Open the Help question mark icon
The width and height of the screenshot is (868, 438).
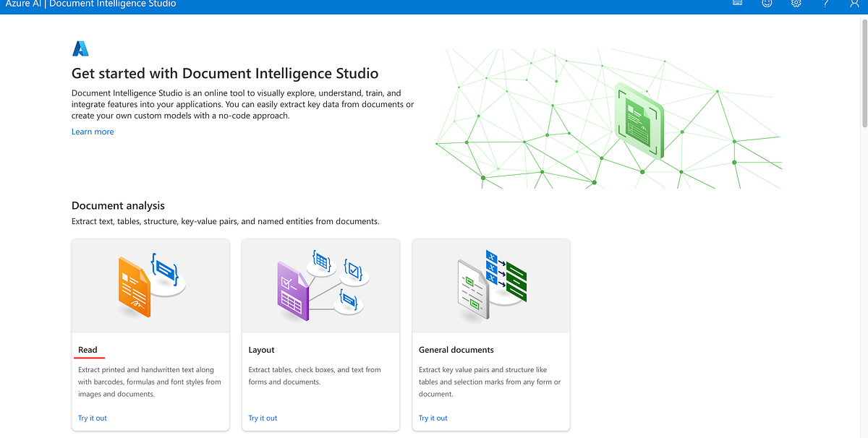(x=825, y=4)
